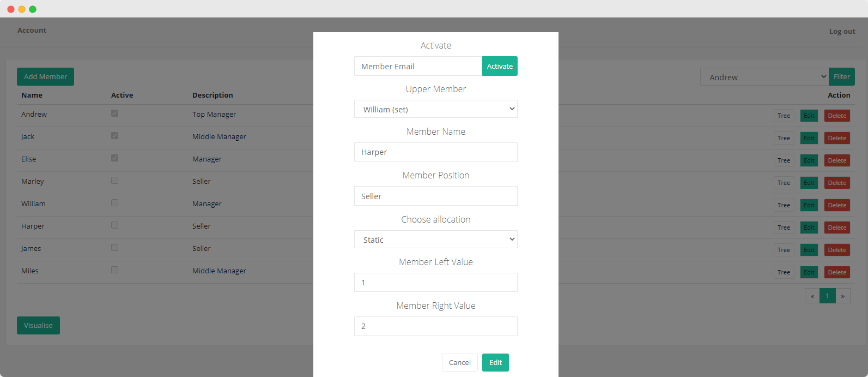The height and width of the screenshot is (377, 868).
Task: Click the Member Left Value field
Action: point(436,283)
